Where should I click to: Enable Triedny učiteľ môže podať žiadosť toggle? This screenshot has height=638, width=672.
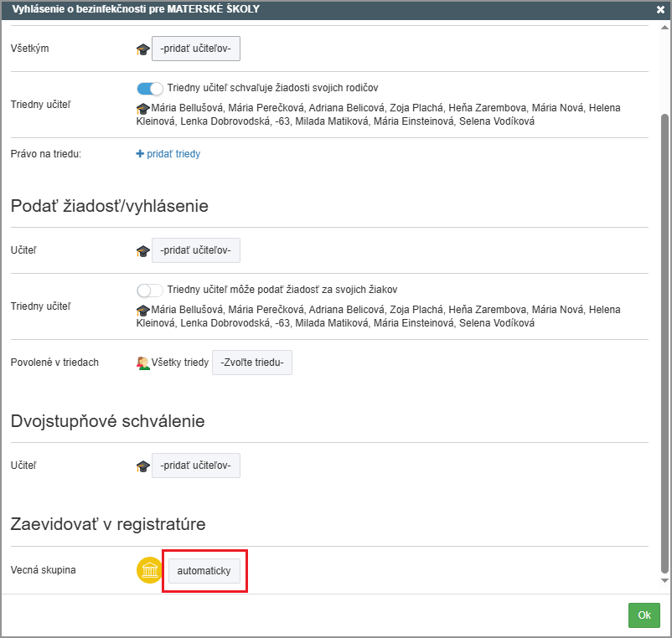(150, 291)
